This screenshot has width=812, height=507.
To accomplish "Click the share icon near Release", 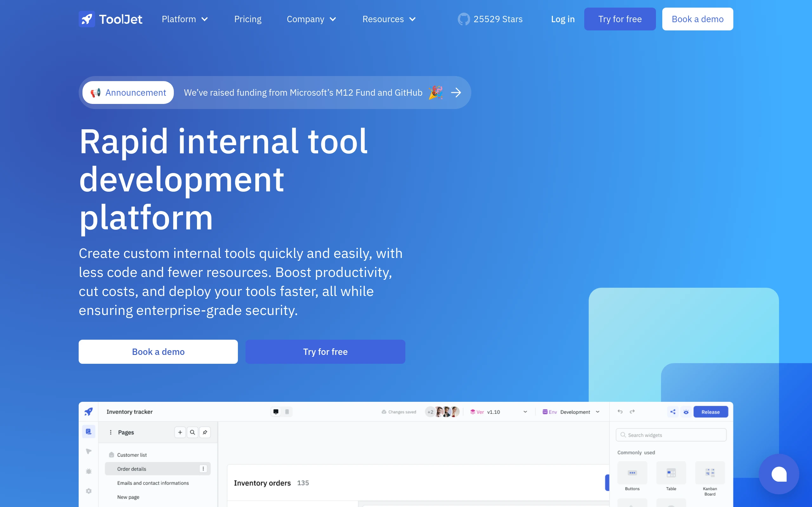I will (673, 412).
